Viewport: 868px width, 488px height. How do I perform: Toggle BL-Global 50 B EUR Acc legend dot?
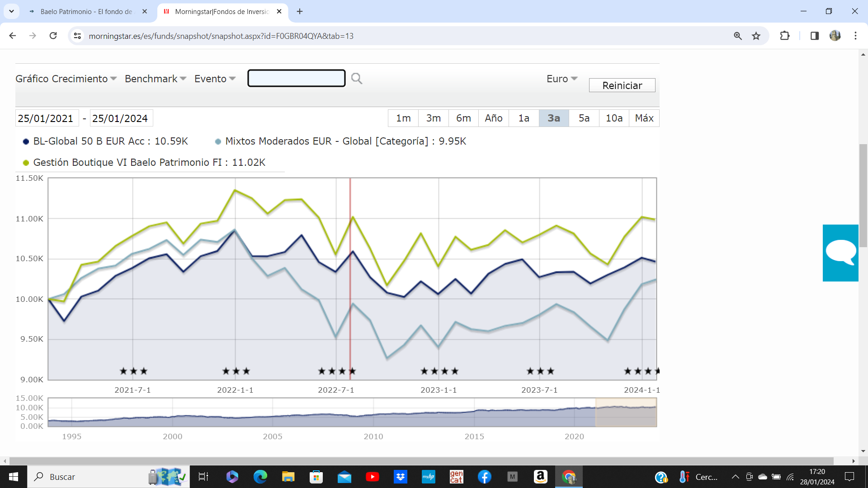pyautogui.click(x=26, y=141)
